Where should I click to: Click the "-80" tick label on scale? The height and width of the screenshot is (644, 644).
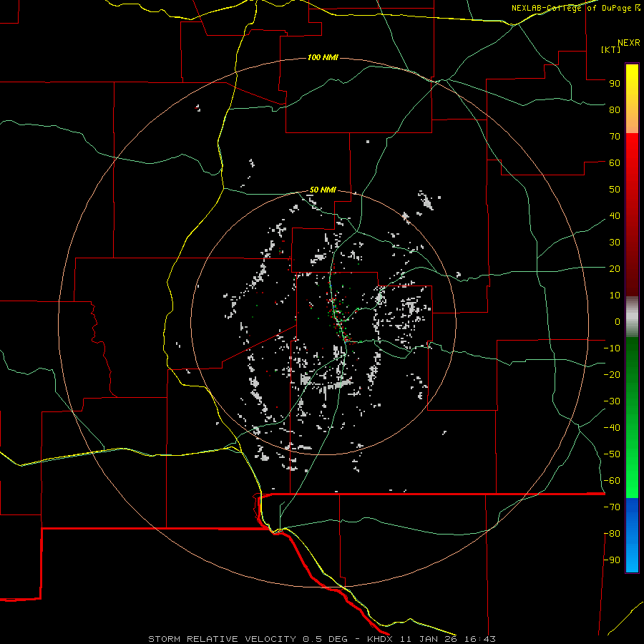click(612, 534)
